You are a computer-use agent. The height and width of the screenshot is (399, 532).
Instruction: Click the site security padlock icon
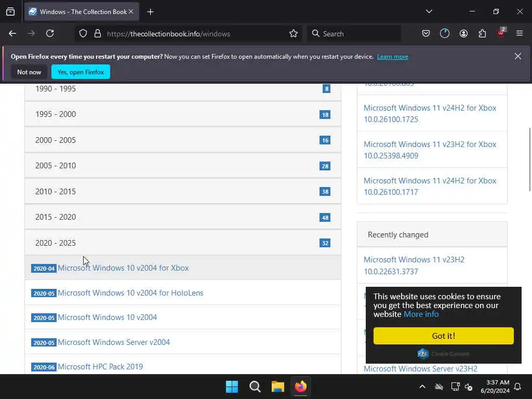click(x=98, y=34)
